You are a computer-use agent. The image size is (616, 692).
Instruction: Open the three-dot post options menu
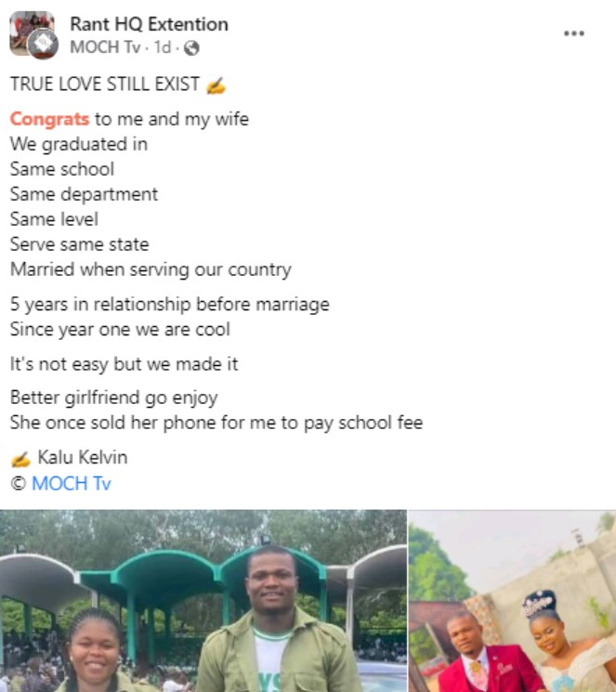(574, 33)
